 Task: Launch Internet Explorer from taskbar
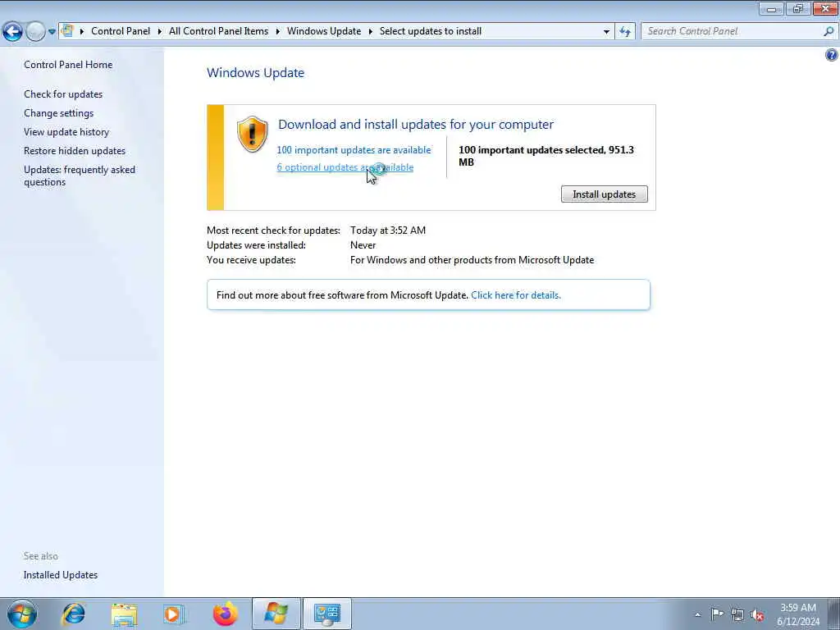(x=73, y=614)
